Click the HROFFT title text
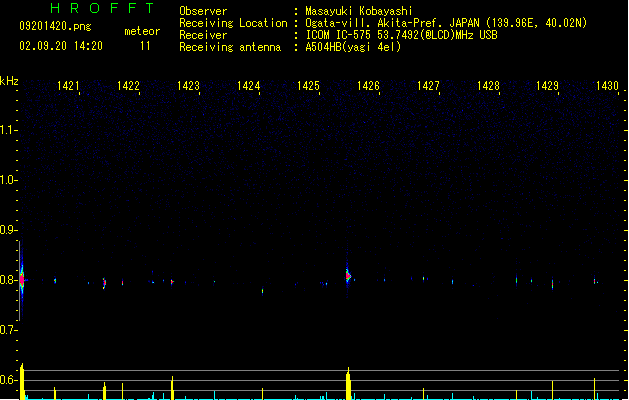Image resolution: width=629 pixels, height=400 pixels. [x=102, y=8]
